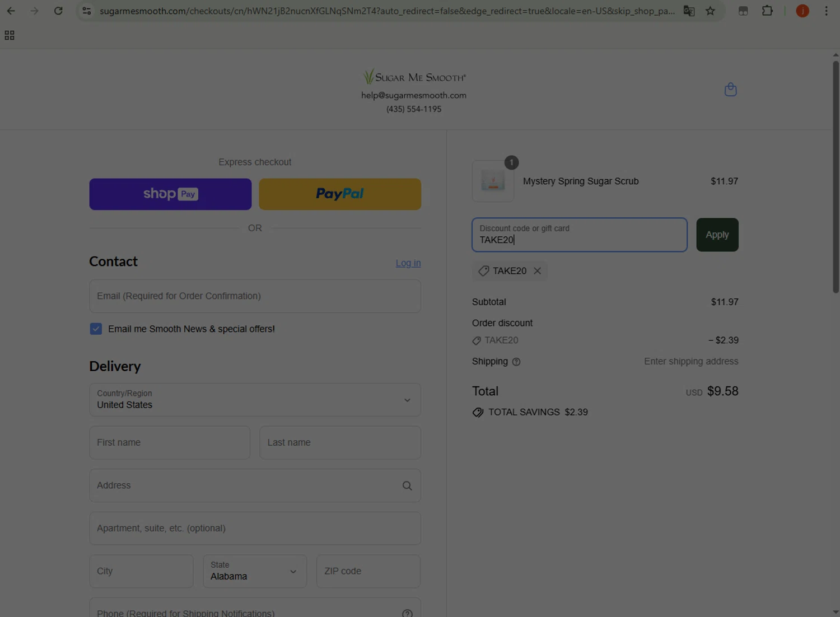Click the Enter shipping address text
Screen dimensions: 840x617
click(x=691, y=362)
